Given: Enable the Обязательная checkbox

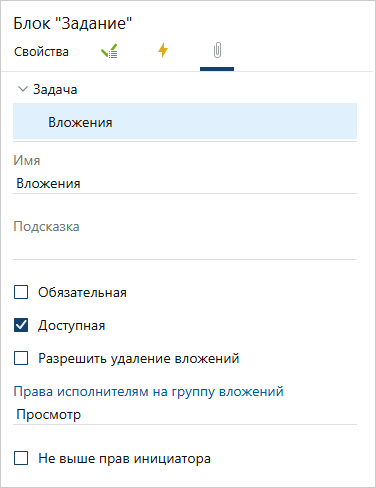Looking at the screenshot, I should coord(21,292).
